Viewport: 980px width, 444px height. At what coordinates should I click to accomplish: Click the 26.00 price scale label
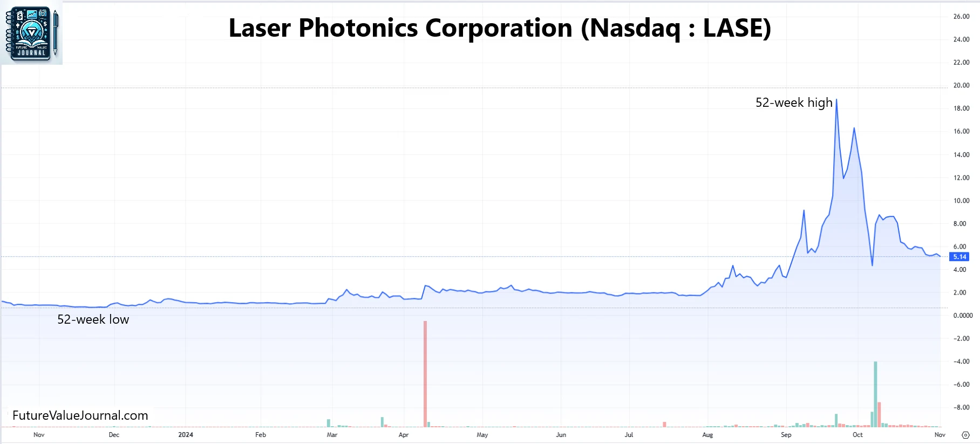[961, 17]
